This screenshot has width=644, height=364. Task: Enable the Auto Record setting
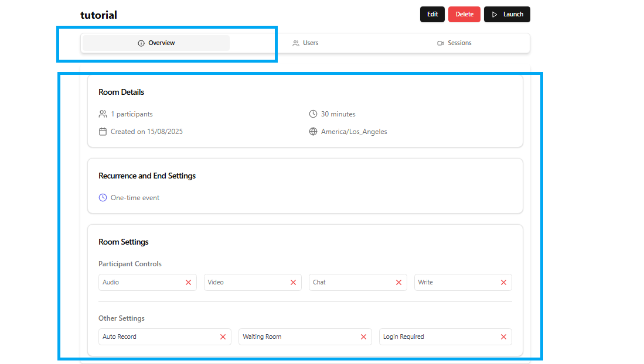pyautogui.click(x=223, y=336)
